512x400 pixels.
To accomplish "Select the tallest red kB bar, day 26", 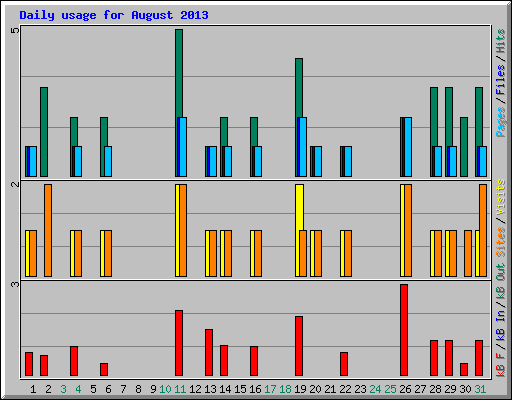I will click(x=404, y=330).
